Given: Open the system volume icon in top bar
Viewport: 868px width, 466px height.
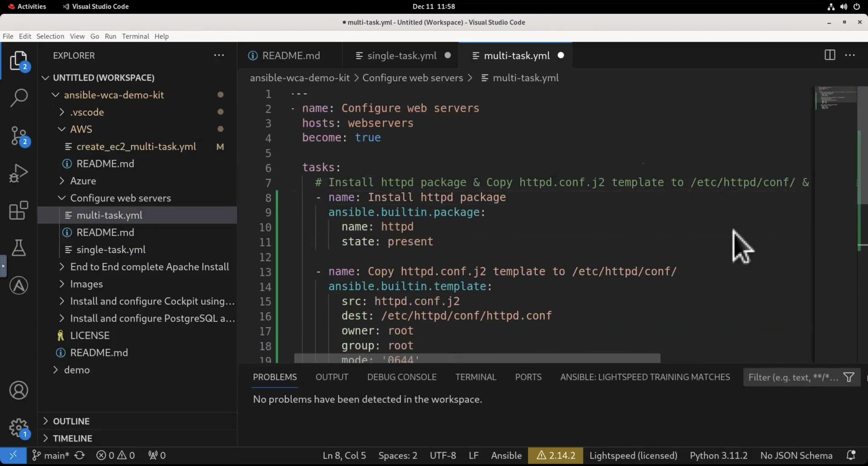Looking at the screenshot, I should pyautogui.click(x=844, y=7).
